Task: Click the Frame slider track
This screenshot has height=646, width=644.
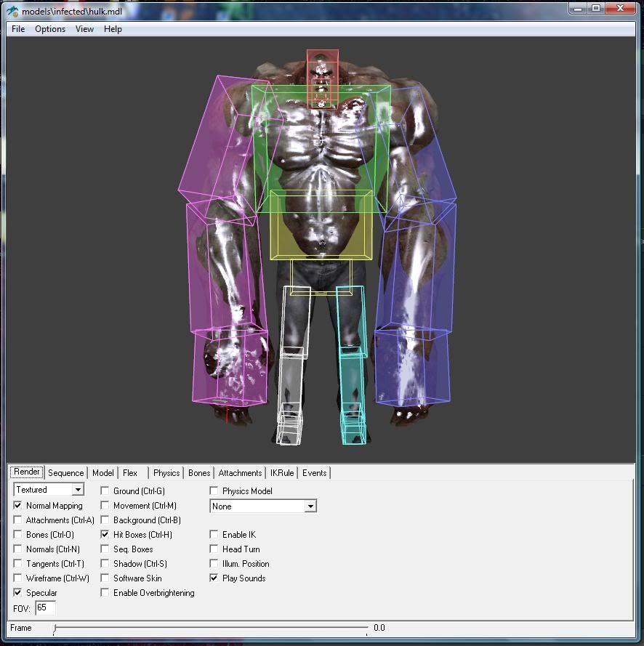Action: 210,628
